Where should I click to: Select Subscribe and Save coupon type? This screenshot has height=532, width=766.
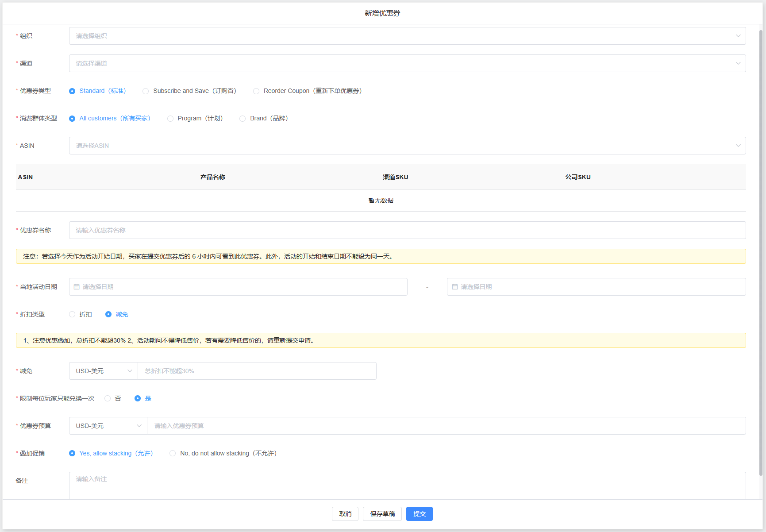coord(146,91)
